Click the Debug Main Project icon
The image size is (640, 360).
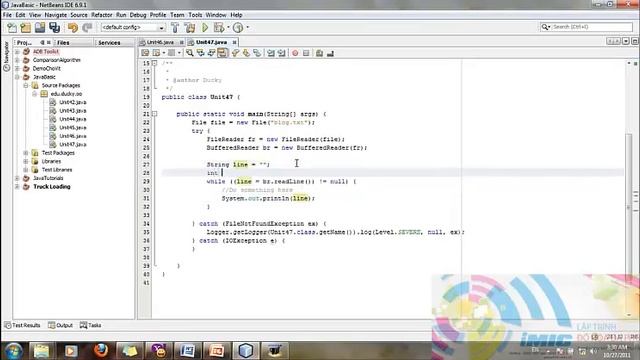coord(219,27)
